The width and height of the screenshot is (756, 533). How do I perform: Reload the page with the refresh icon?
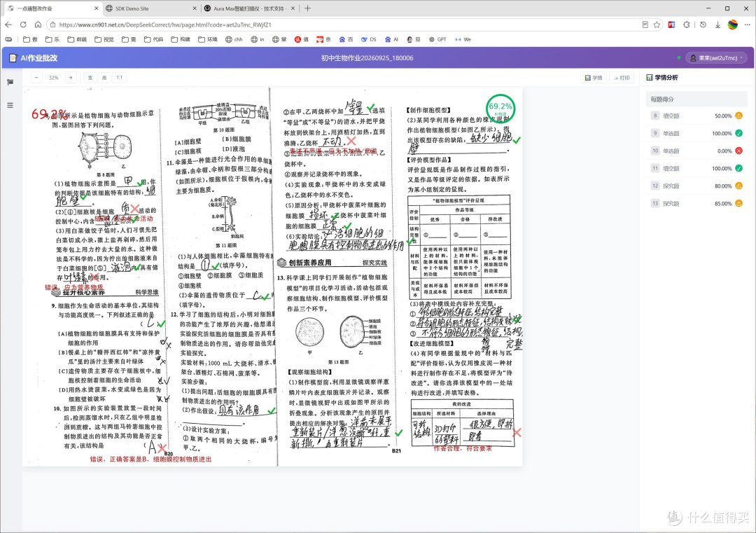click(x=23, y=25)
